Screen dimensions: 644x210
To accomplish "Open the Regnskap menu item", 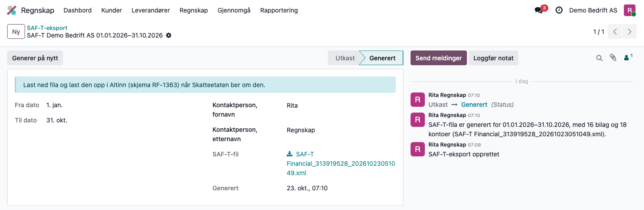I will tap(194, 10).
